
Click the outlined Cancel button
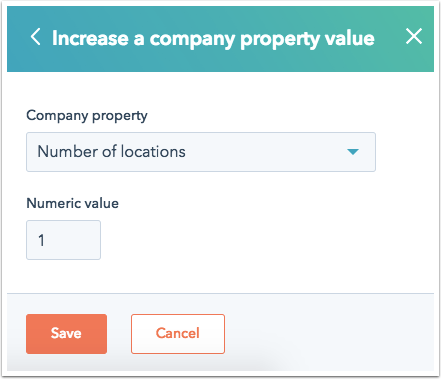click(x=178, y=334)
